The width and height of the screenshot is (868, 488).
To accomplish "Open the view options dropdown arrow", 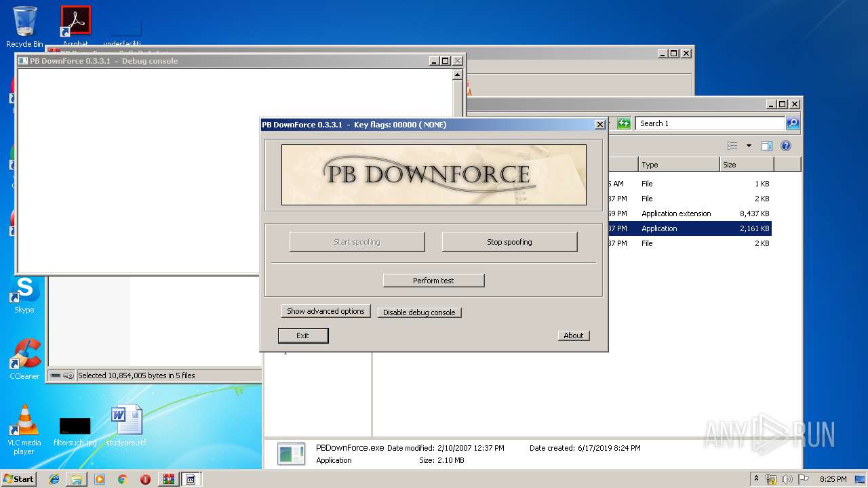I will pos(749,146).
